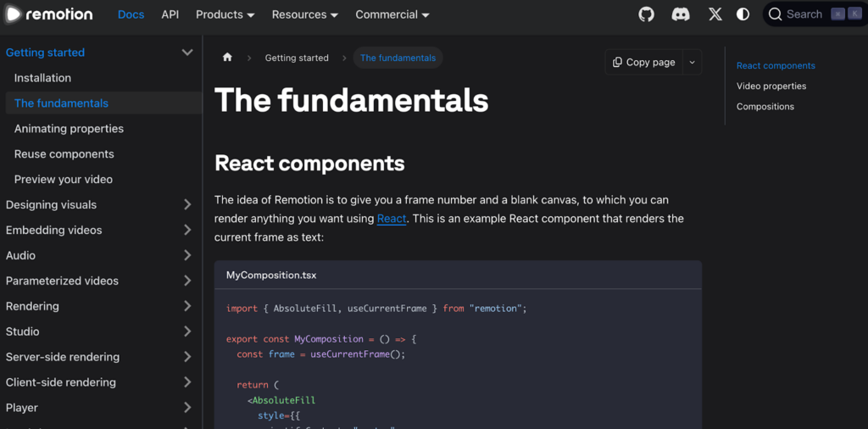Open the Copy page options arrow
Screen dimensions: 868x429
click(692, 62)
